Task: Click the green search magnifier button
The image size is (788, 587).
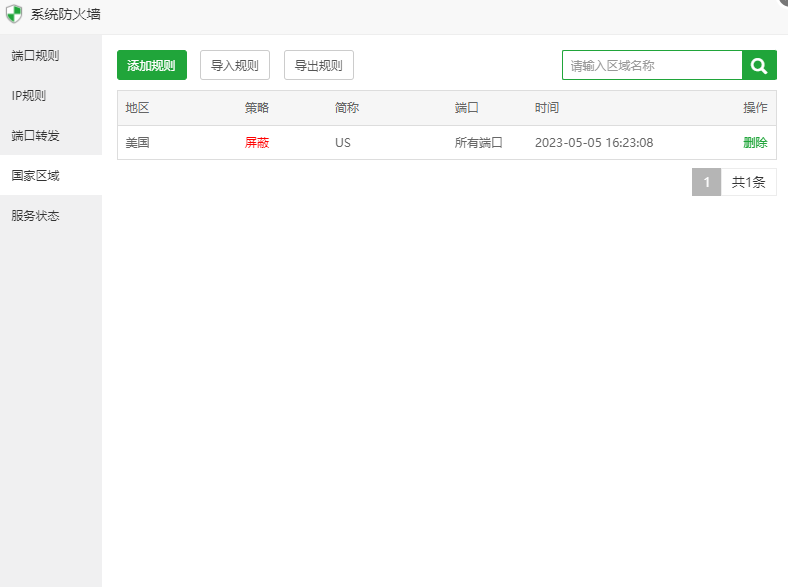Action: [759, 65]
